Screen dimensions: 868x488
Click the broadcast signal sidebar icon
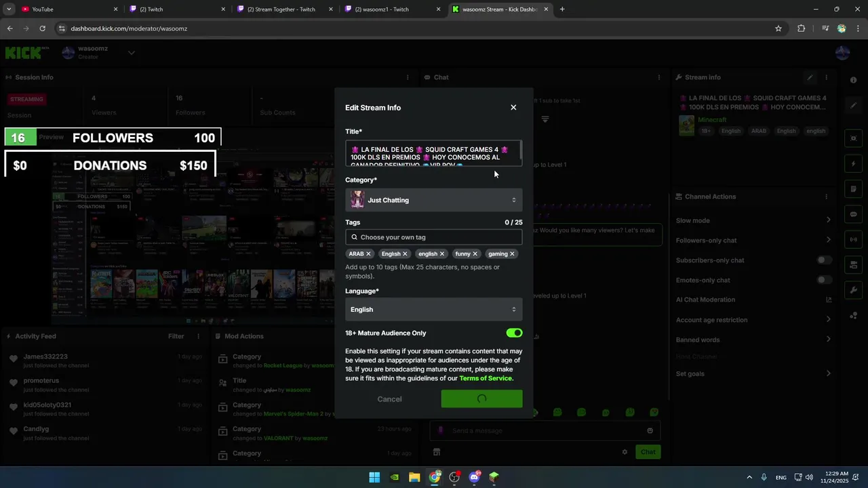[854, 239]
